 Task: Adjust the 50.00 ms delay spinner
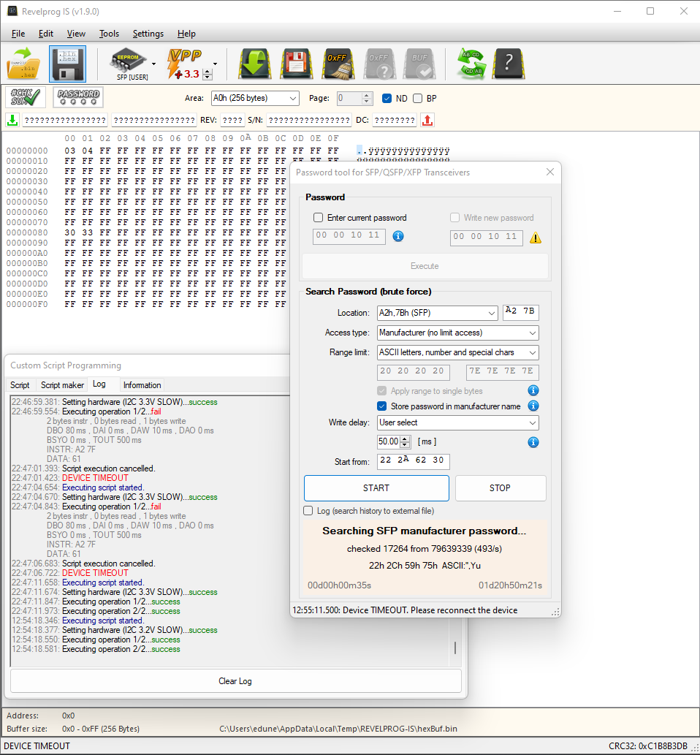[x=406, y=441]
